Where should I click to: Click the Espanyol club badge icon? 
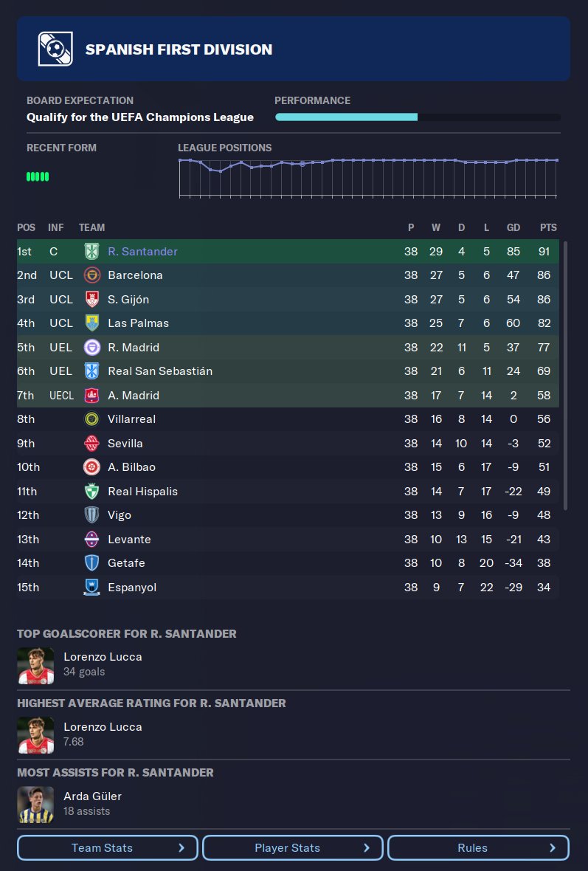pyautogui.click(x=91, y=588)
